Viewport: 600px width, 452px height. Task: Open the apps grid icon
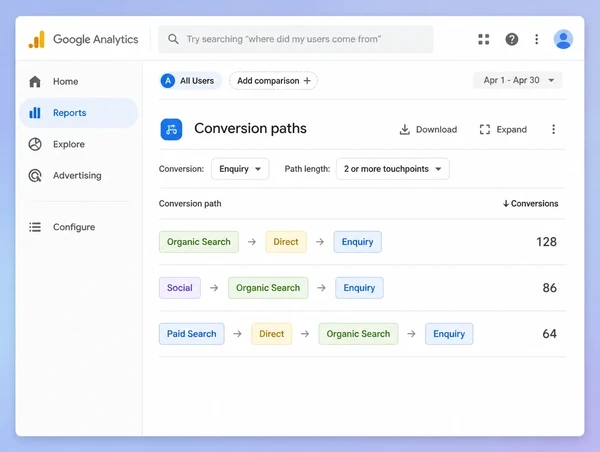(484, 39)
